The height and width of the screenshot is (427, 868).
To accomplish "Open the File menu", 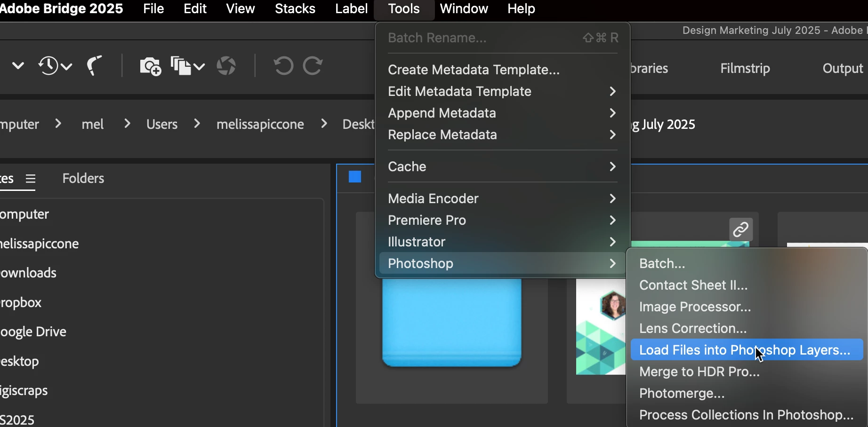I will (153, 9).
